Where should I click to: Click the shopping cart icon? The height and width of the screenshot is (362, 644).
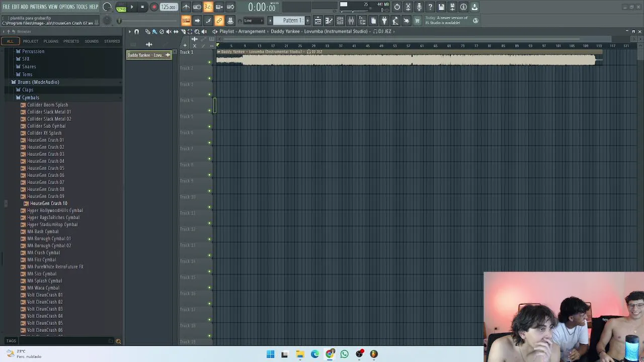(x=417, y=21)
